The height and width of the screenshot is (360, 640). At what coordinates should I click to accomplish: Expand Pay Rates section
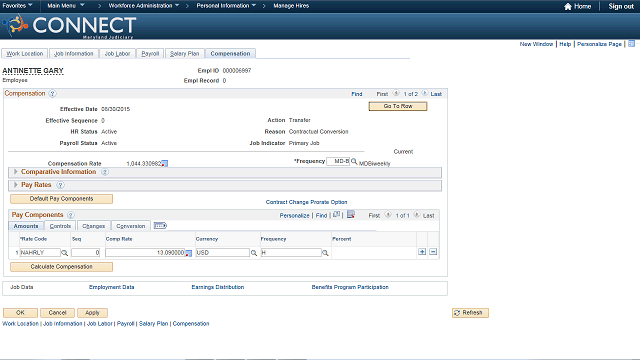[x=16, y=185]
